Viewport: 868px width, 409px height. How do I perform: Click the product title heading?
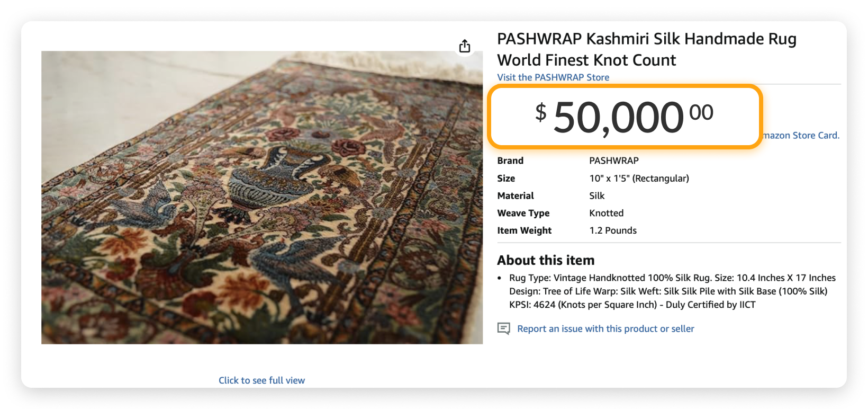647,49
